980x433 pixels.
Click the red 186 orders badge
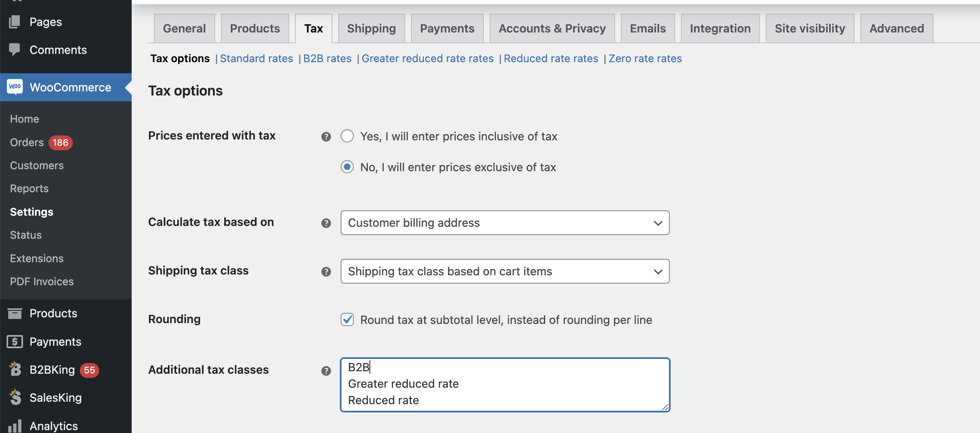(x=60, y=142)
